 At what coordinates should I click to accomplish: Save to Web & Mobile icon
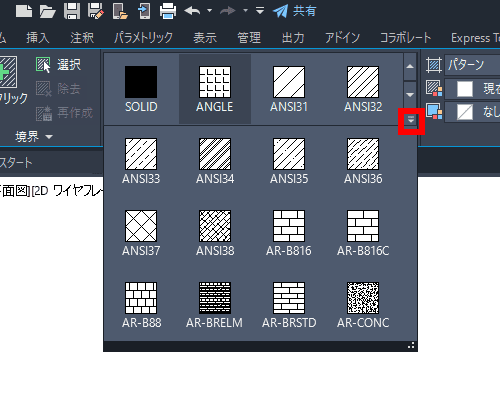144,11
